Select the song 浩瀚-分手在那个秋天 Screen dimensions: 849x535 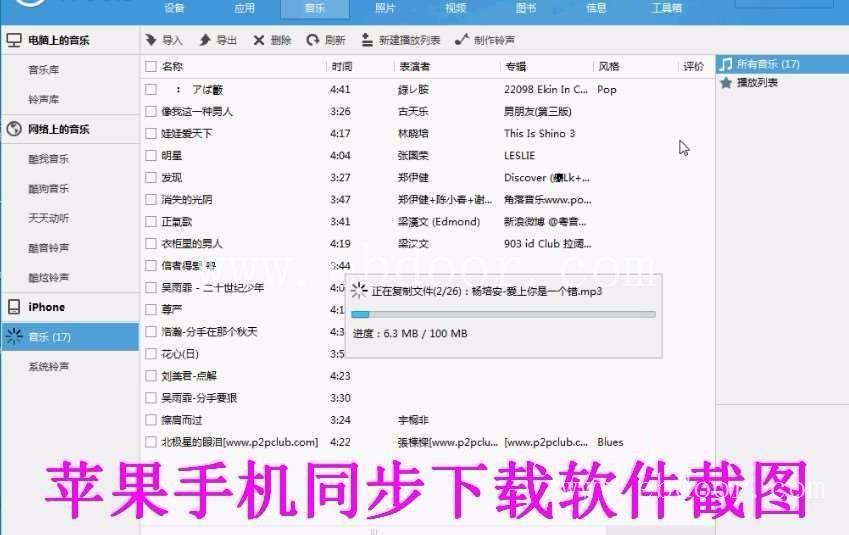209,331
